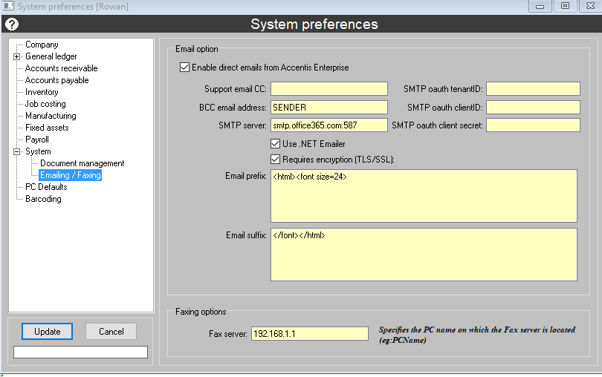Open Payroll preferences
Screen dimensions: 602x377
pyautogui.click(x=37, y=140)
